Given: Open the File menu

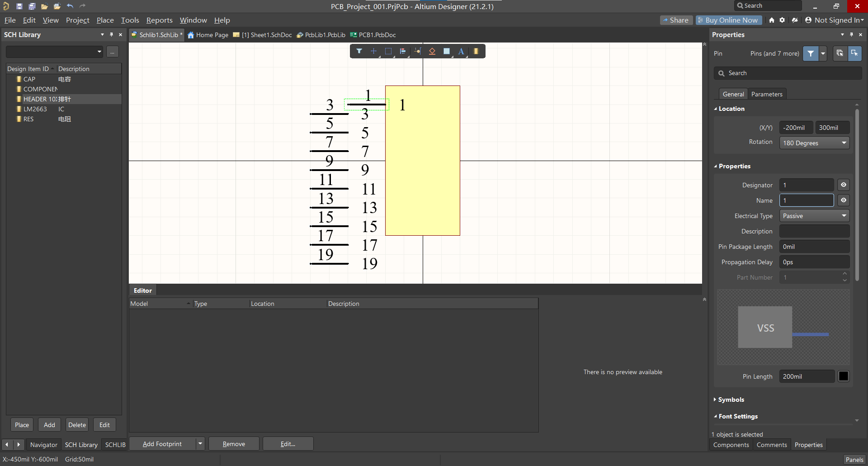Looking at the screenshot, I should [x=10, y=20].
